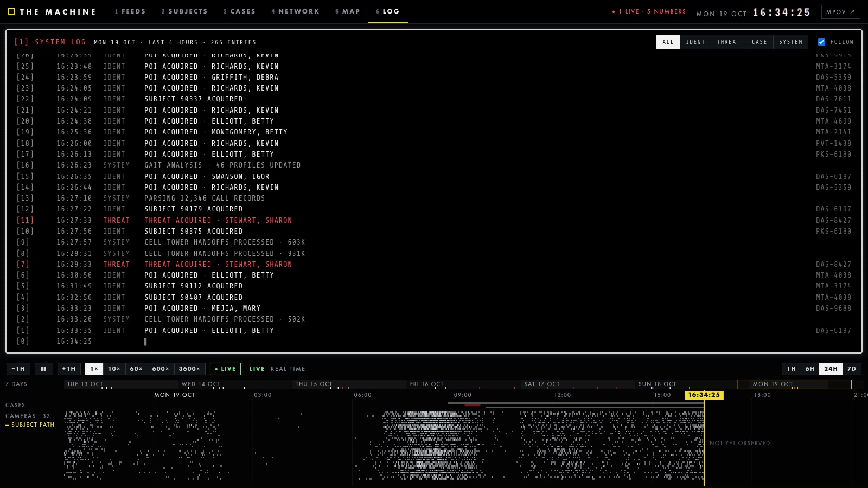Set playback speed to 600×
The height and width of the screenshot is (488, 868).
coord(161,369)
